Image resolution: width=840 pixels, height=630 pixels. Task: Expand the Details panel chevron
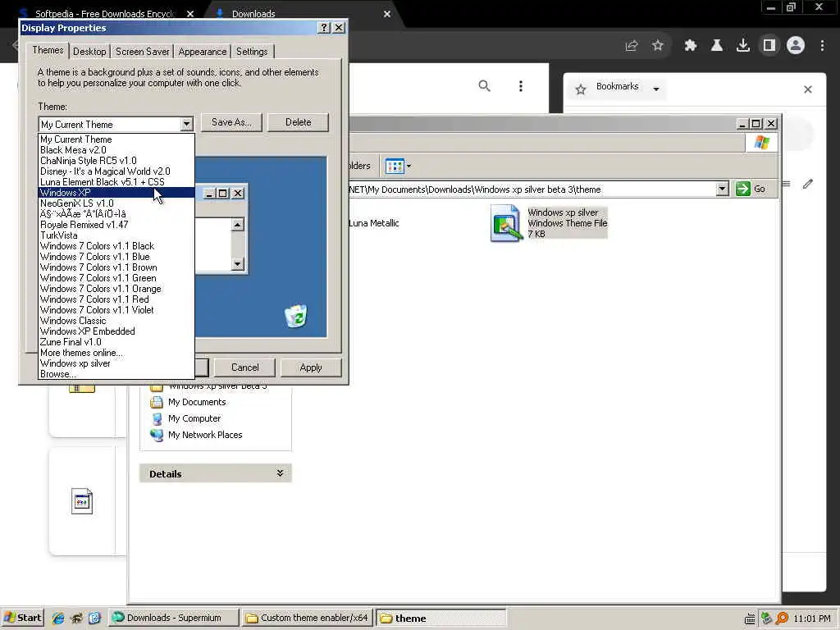tap(280, 473)
